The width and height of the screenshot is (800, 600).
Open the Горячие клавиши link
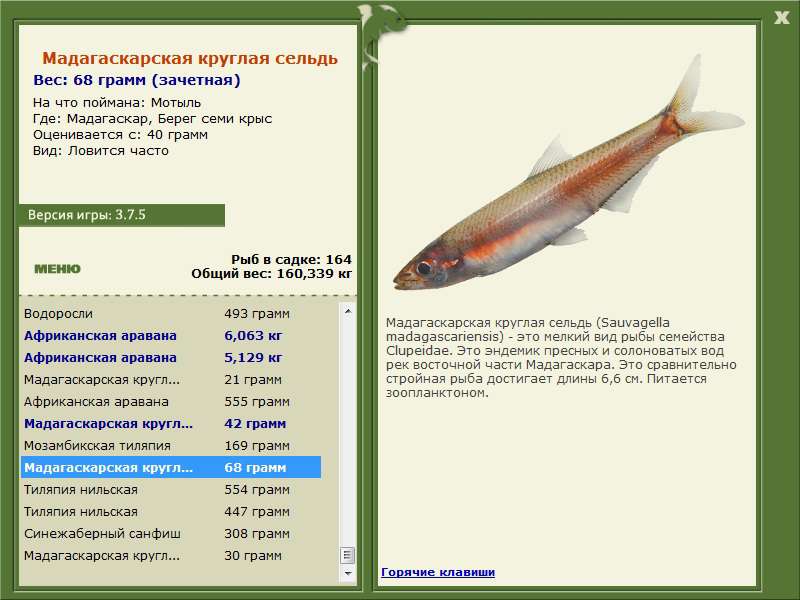pyautogui.click(x=438, y=572)
